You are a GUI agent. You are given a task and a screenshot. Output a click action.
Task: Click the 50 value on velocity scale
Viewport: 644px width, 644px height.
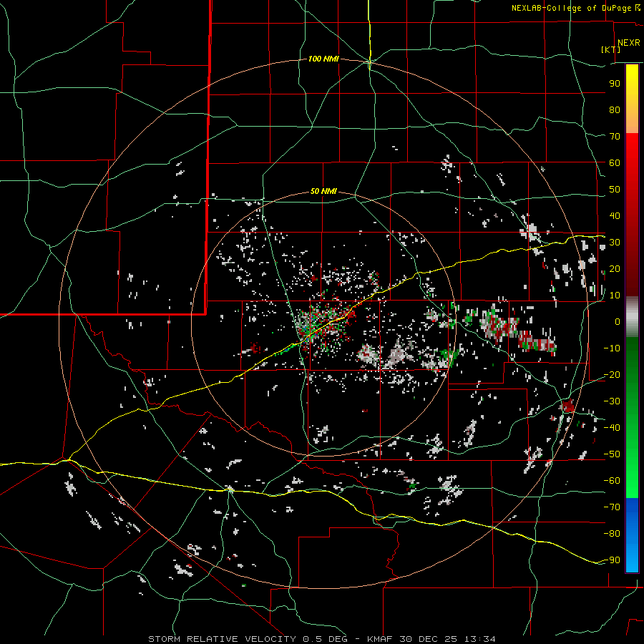tap(615, 190)
